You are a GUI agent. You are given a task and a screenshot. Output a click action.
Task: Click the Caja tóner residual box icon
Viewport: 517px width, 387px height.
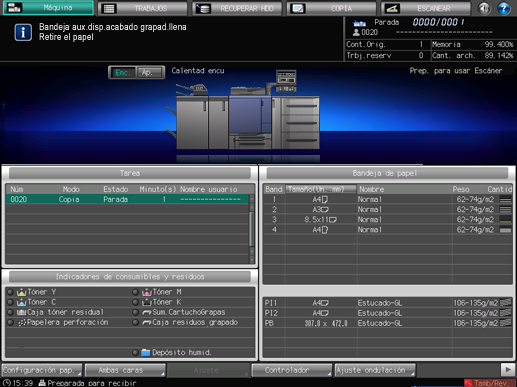(22, 312)
